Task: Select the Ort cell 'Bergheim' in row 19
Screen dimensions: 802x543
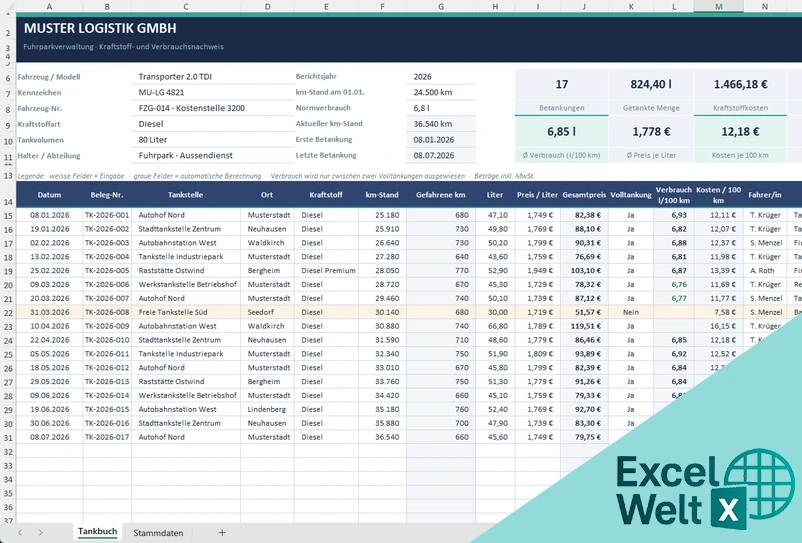Action: click(268, 270)
